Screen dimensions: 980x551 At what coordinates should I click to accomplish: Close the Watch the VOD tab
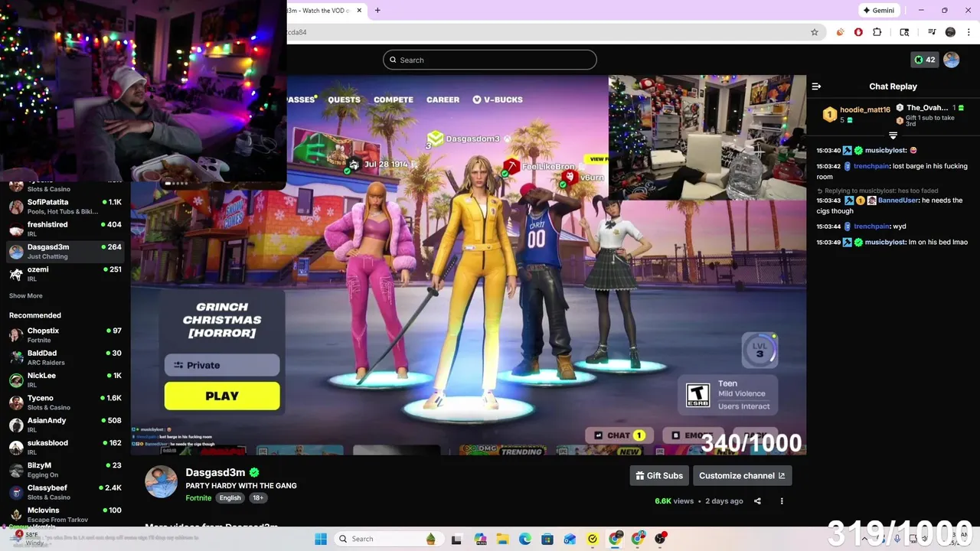click(358, 11)
